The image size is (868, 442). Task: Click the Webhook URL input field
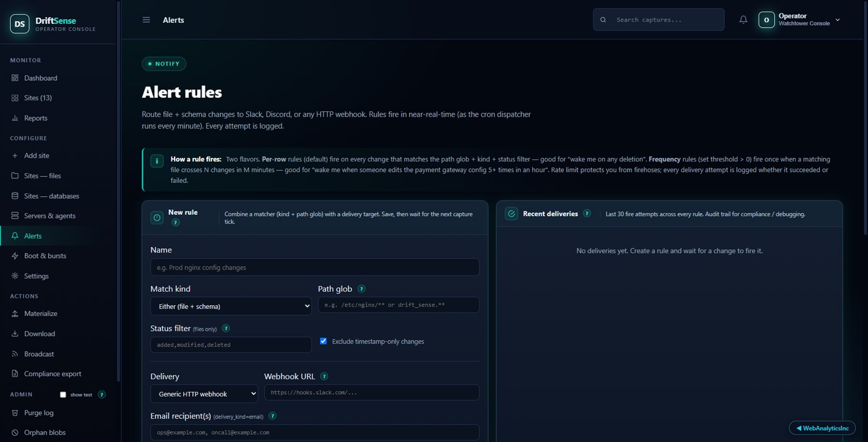click(x=372, y=393)
